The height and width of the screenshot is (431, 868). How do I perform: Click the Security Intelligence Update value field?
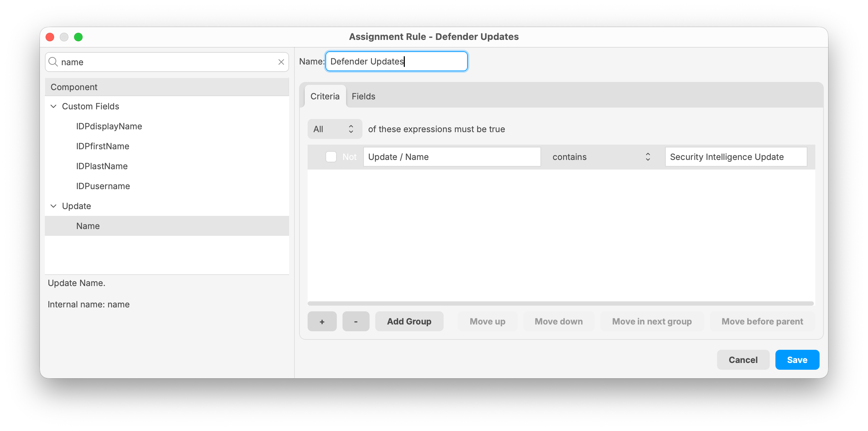pyautogui.click(x=736, y=157)
